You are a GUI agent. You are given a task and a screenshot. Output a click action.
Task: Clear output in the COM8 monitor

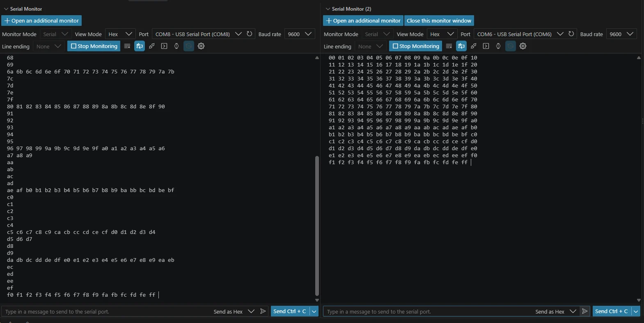click(x=127, y=46)
